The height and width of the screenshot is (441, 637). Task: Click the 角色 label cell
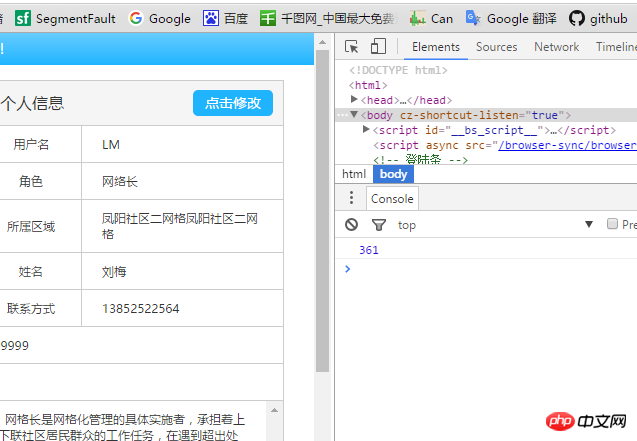tap(31, 182)
